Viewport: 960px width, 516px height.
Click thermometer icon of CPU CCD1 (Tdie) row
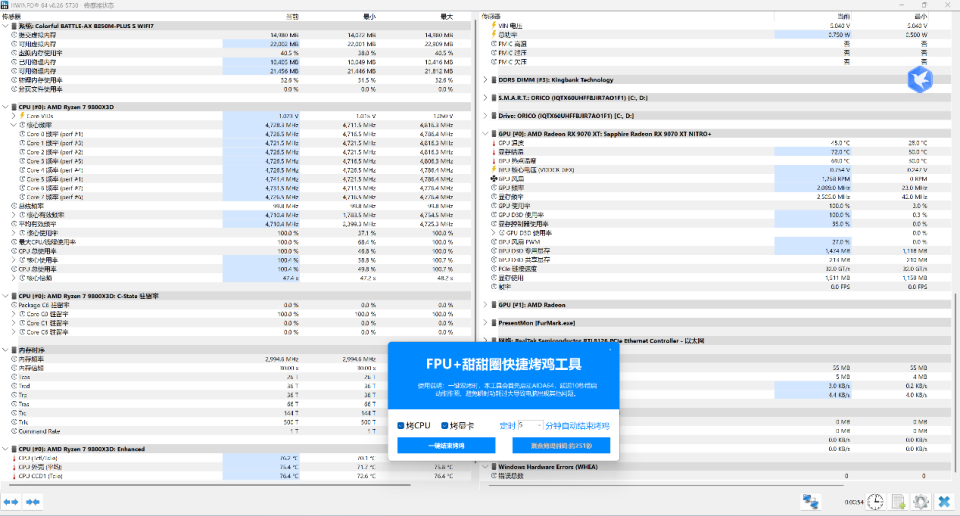click(14, 476)
